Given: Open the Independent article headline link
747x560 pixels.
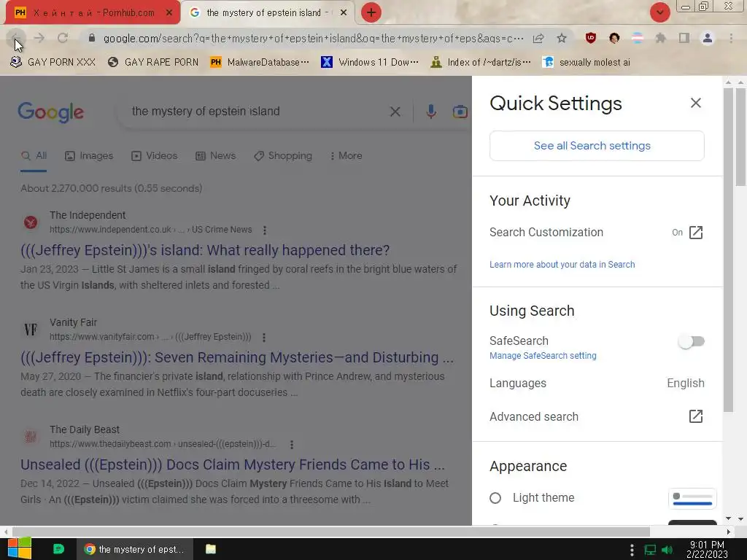Looking at the screenshot, I should (x=205, y=250).
